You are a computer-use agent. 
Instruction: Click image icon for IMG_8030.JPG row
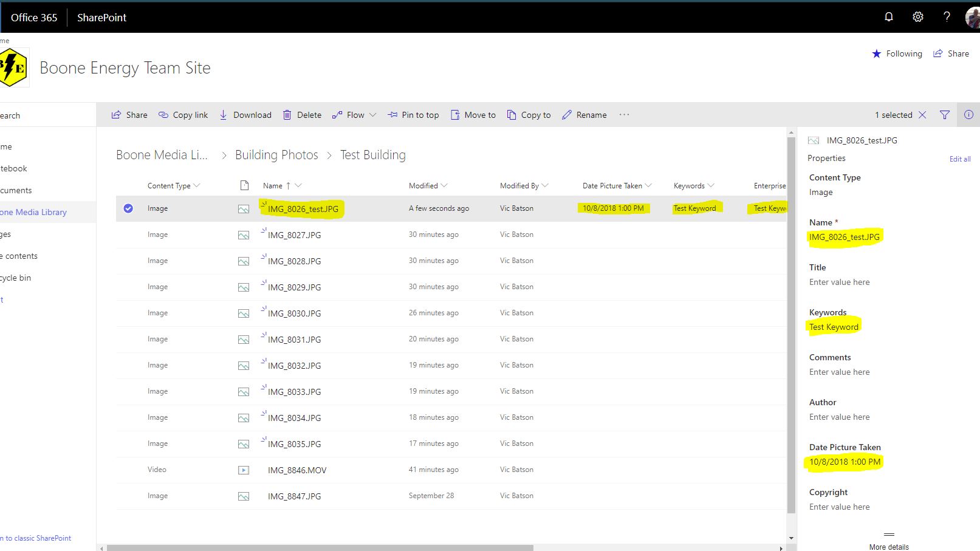(244, 313)
